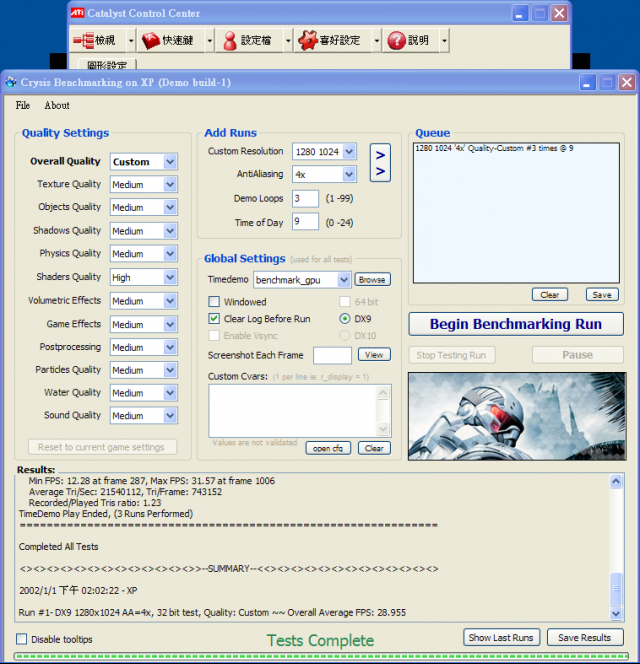Expand the Postprocessing dropdown
Viewport: 640px width, 664px height.
170,347
